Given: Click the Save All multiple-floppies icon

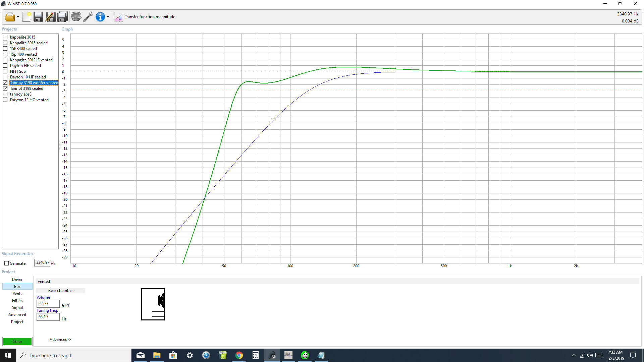Looking at the screenshot, I should click(62, 17).
